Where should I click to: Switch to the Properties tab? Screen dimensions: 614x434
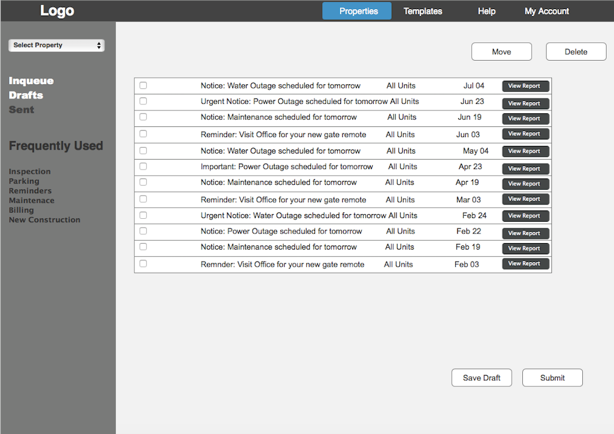357,11
